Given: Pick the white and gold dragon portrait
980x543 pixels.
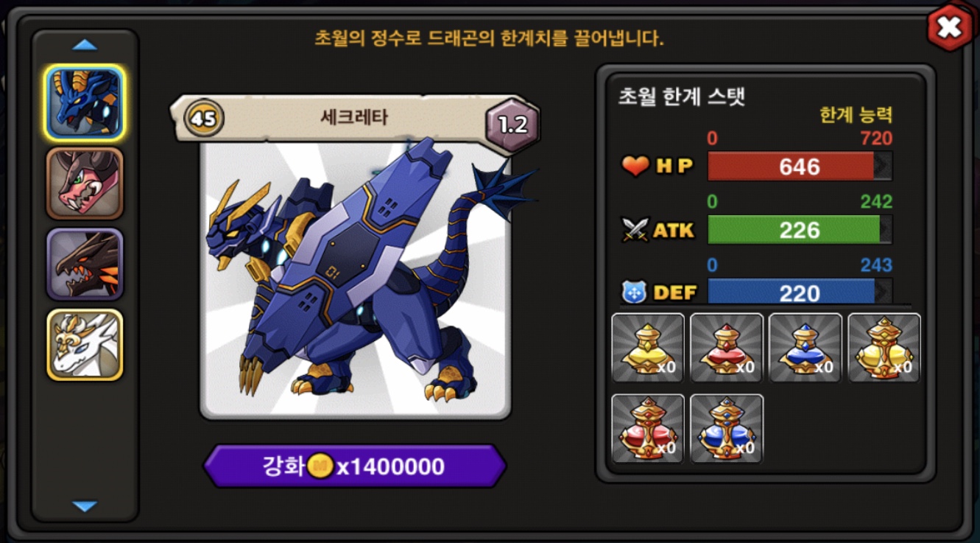Looking at the screenshot, I should click(85, 344).
